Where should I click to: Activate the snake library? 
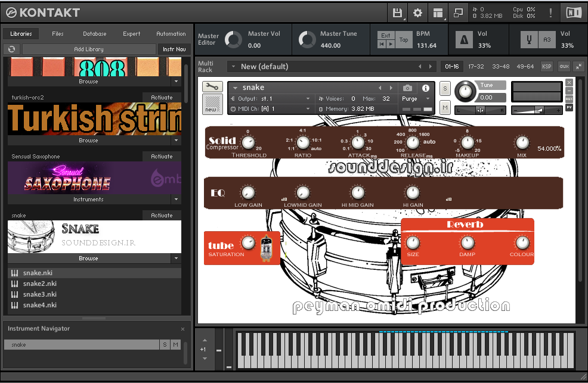coord(162,216)
